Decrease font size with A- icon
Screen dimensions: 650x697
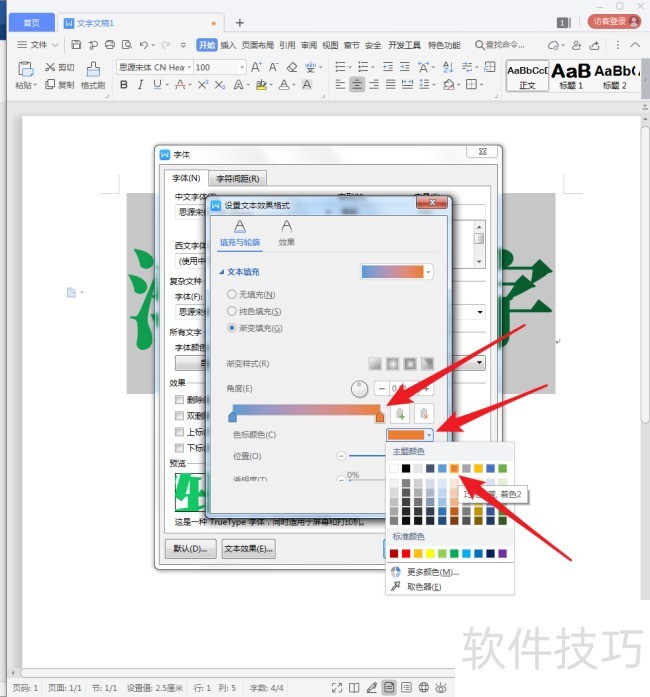(273, 67)
